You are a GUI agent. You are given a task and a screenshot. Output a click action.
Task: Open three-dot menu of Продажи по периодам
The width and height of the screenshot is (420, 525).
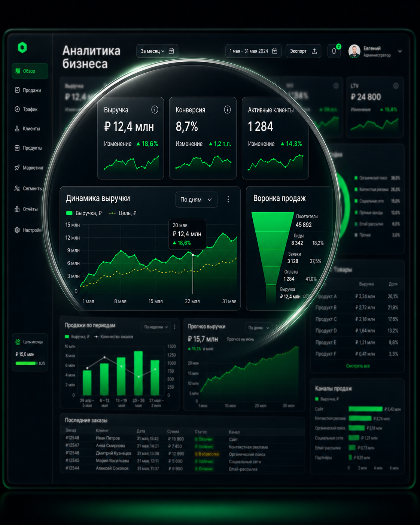[174, 327]
